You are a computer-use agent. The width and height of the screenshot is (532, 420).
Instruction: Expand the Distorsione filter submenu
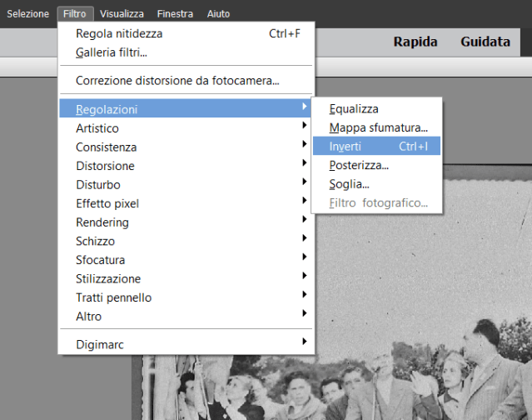point(105,166)
